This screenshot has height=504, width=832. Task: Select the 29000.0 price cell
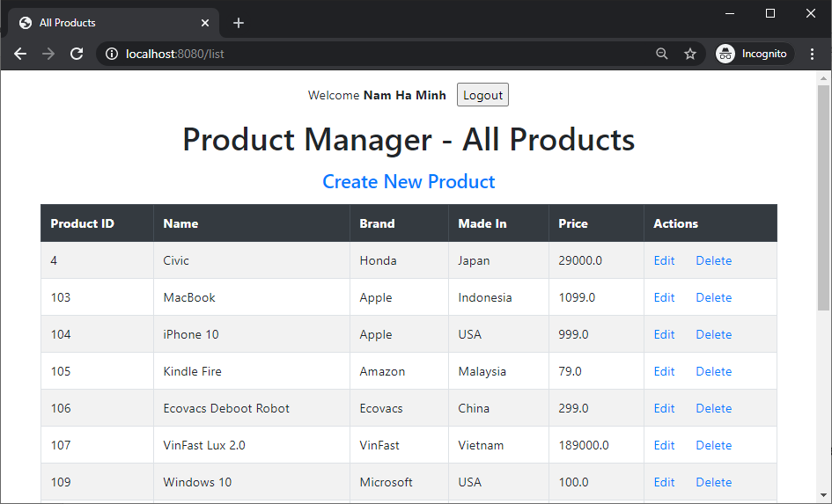[596, 260]
